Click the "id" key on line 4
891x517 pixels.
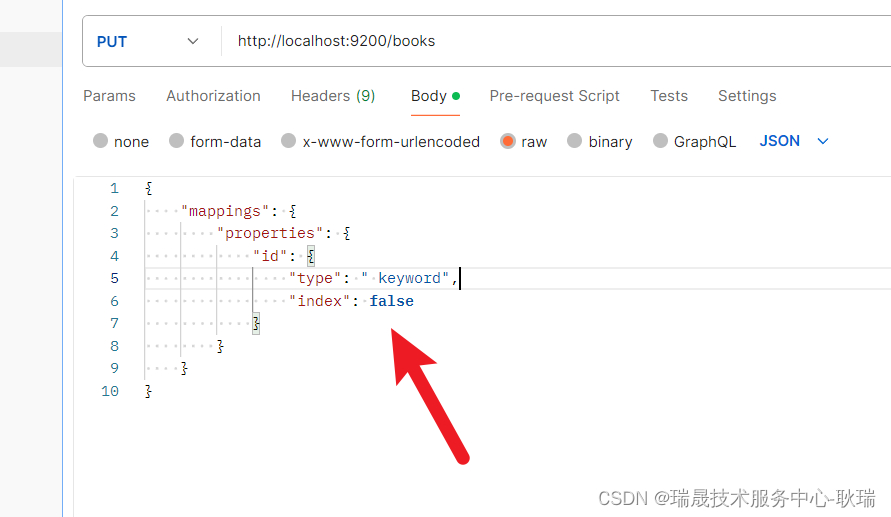click(x=270, y=256)
